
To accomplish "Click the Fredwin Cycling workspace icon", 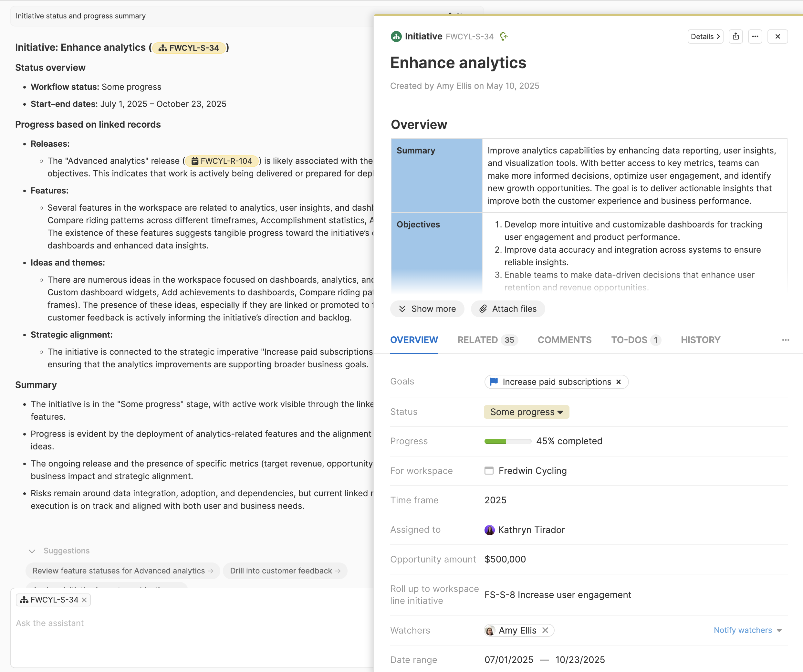I will point(489,471).
